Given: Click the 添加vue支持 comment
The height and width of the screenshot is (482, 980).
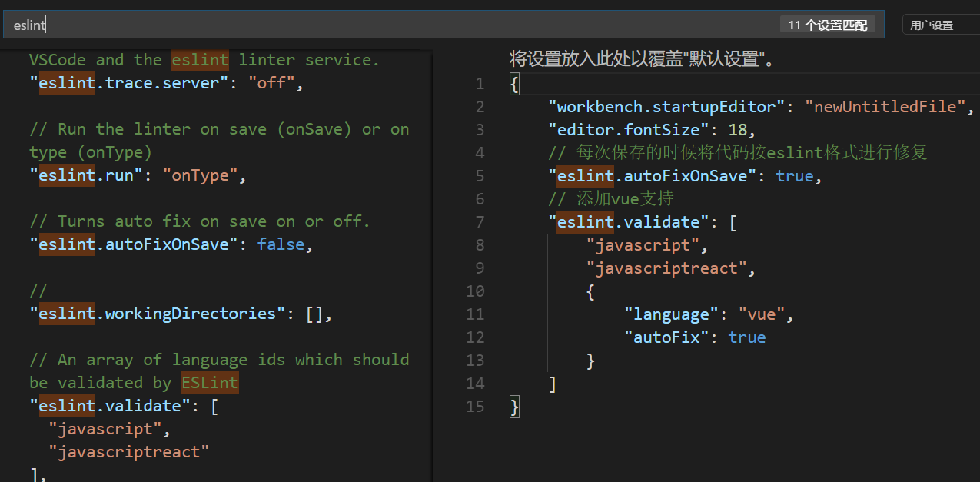Looking at the screenshot, I should (x=611, y=199).
